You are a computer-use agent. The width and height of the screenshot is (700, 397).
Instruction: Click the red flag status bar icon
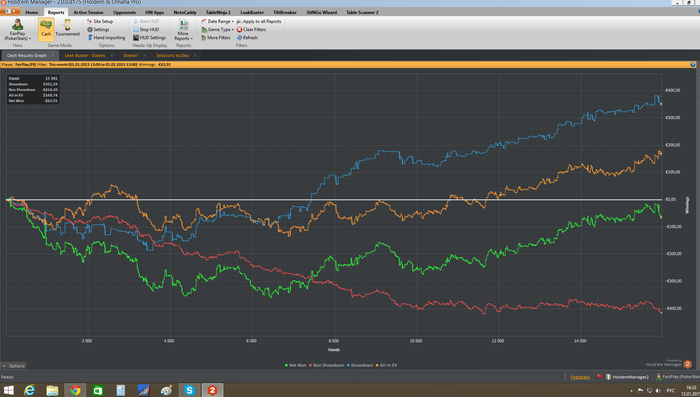point(599,377)
